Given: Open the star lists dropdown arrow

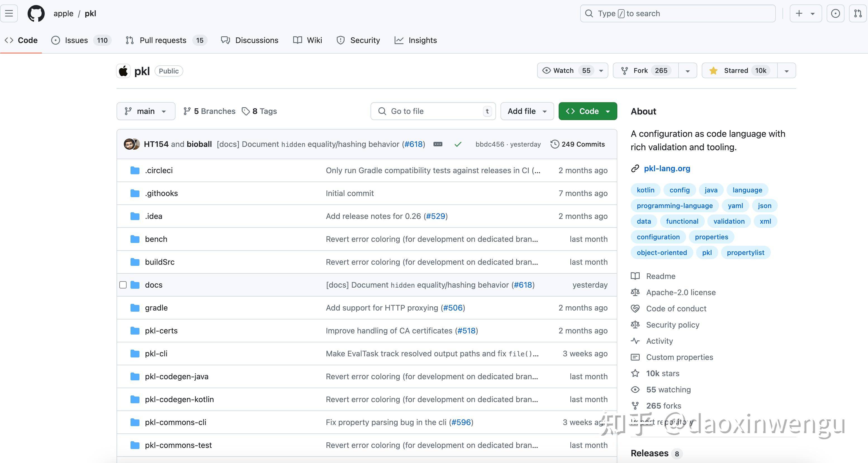Looking at the screenshot, I should point(786,71).
